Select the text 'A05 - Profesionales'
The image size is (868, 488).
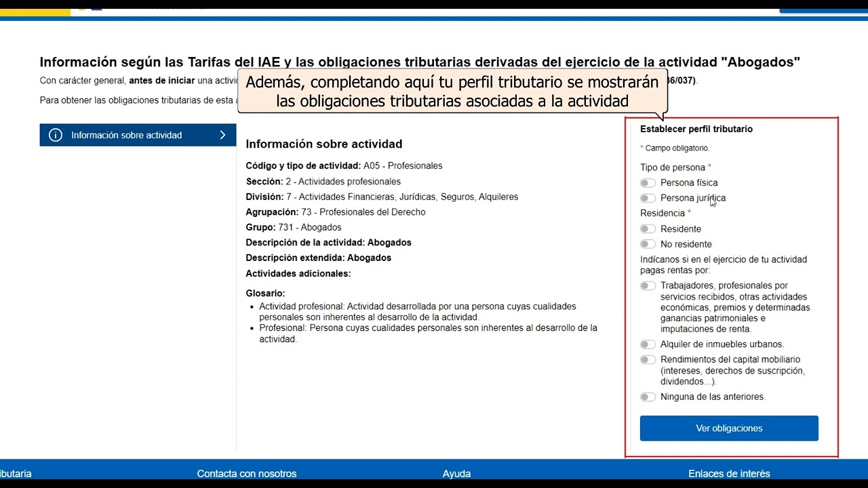tap(403, 166)
